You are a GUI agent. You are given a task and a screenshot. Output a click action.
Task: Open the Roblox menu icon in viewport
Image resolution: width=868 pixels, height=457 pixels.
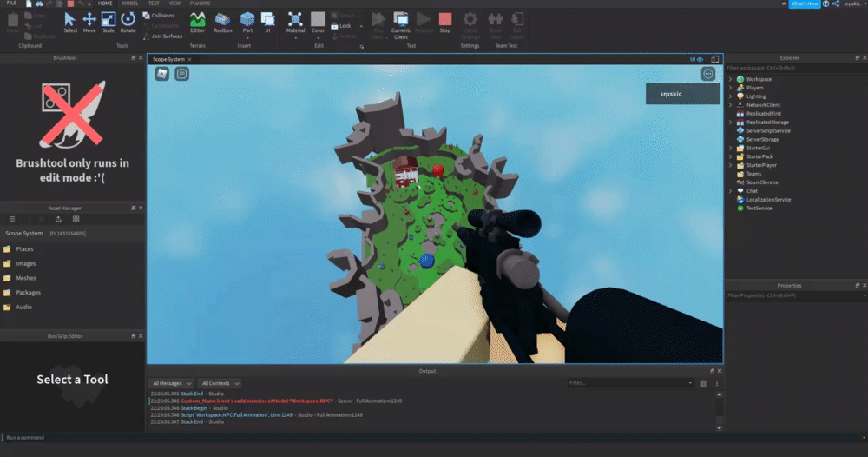161,74
